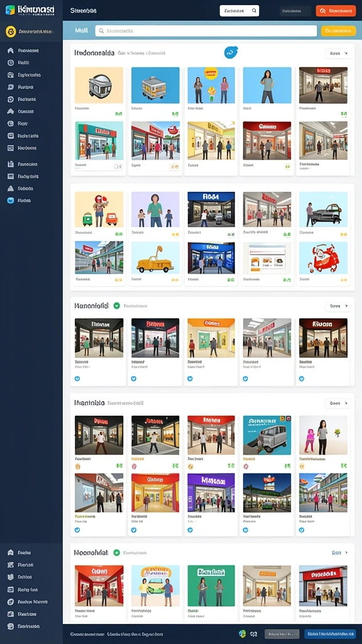This screenshot has width=362, height=644.
Task: Click the colorful square app logo
Action: (x=10, y=10)
